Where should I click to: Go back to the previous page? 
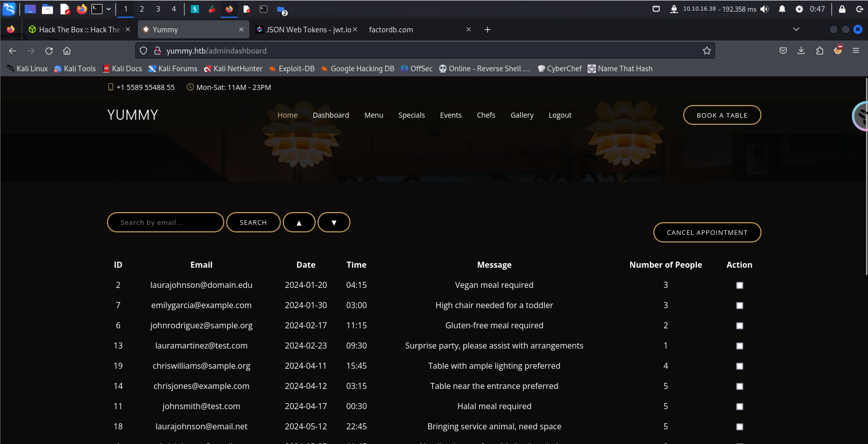tap(13, 51)
